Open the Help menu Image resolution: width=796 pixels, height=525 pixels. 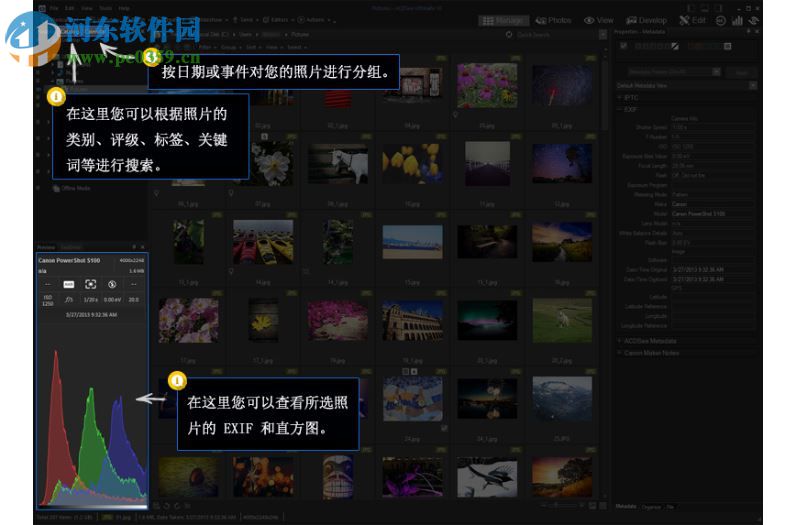coord(123,8)
